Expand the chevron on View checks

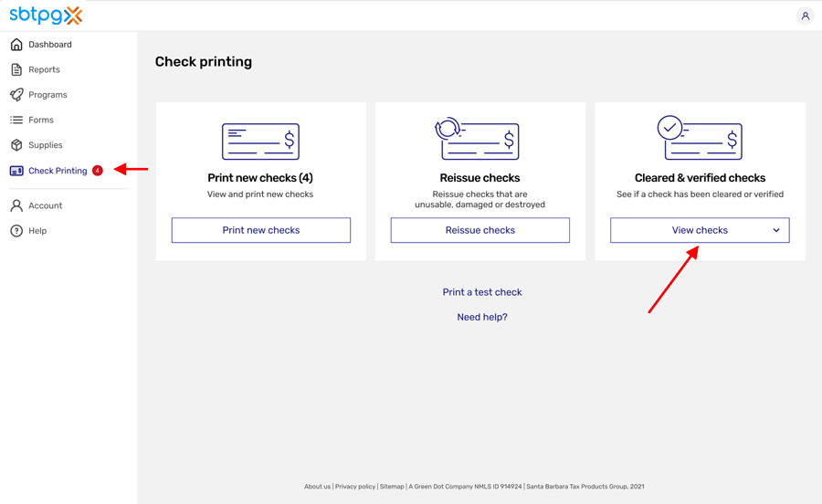tap(776, 230)
